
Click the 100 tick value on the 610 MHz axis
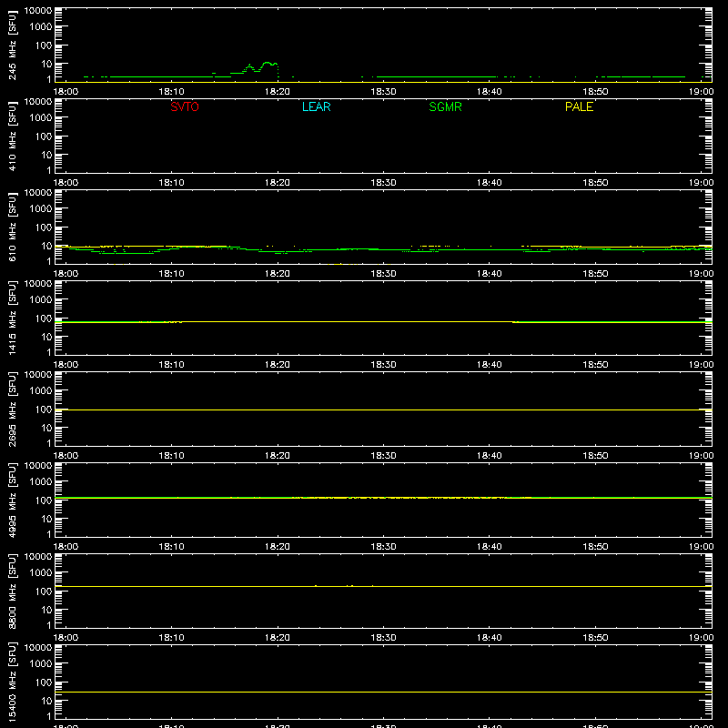click(44, 227)
